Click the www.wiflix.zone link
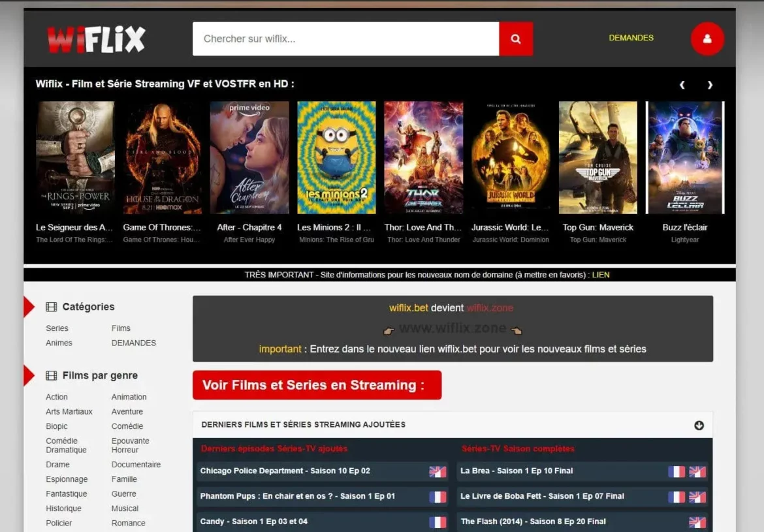Viewport: 764px width, 532px height. coord(453,328)
